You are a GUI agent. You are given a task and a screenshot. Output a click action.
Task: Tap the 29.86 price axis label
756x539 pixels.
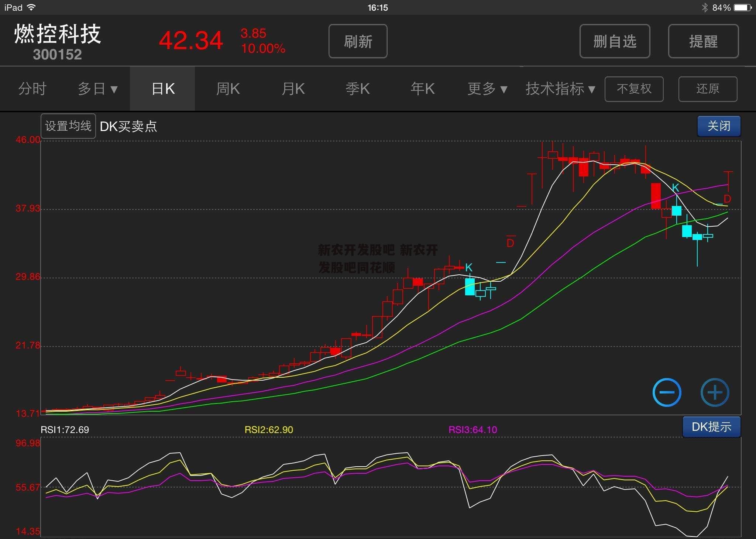click(x=28, y=277)
